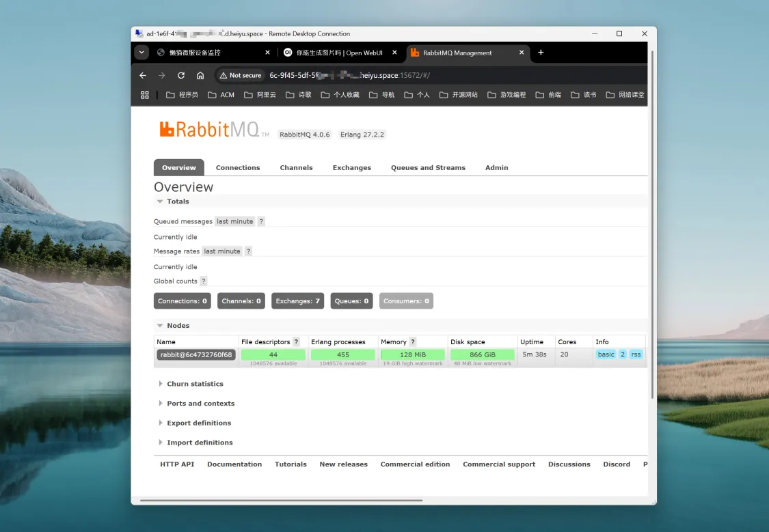The width and height of the screenshot is (769, 532).
Task: Open the New releases footer link
Action: pyautogui.click(x=343, y=464)
